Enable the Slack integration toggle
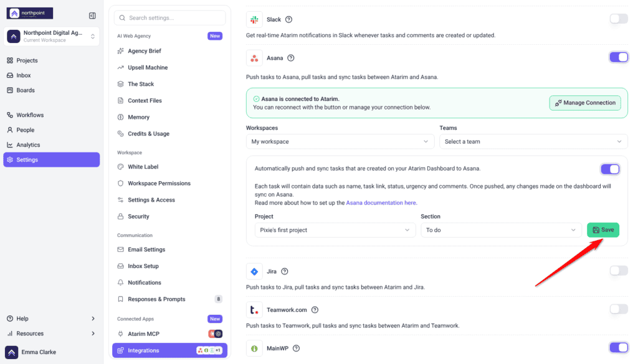 pyautogui.click(x=619, y=19)
